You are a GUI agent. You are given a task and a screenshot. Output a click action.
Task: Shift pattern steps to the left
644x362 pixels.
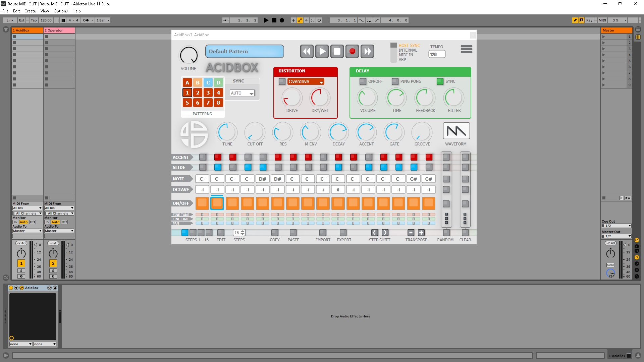375,233
